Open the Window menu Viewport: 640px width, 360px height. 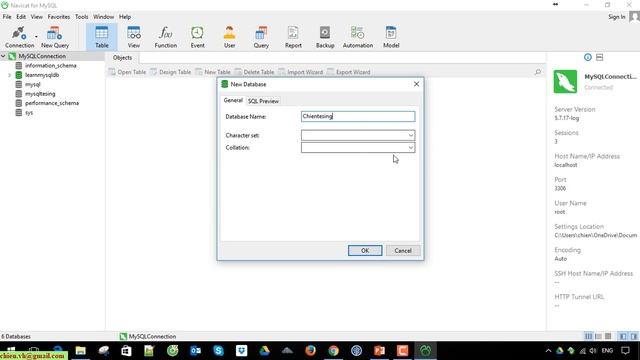tap(103, 17)
